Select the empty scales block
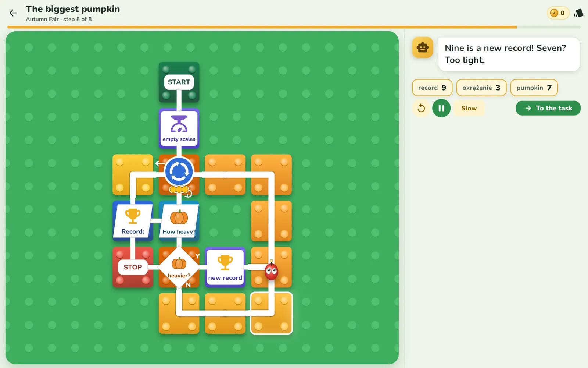Image resolution: width=588 pixels, height=368 pixels. point(179,128)
